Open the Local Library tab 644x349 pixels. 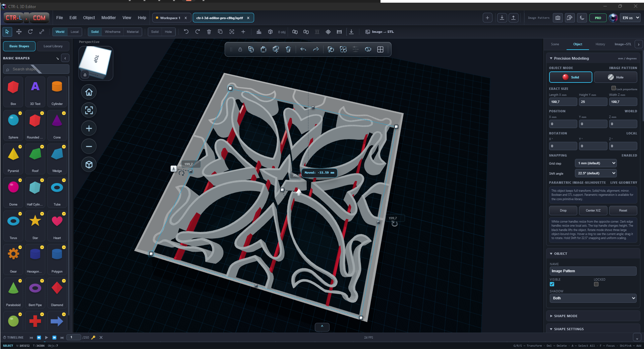[x=53, y=46]
